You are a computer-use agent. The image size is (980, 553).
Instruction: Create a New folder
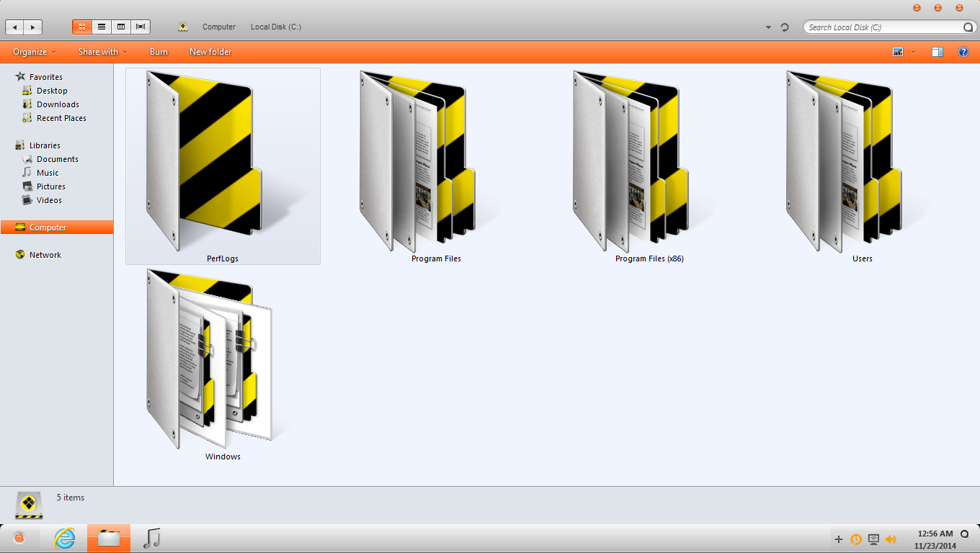pyautogui.click(x=210, y=52)
